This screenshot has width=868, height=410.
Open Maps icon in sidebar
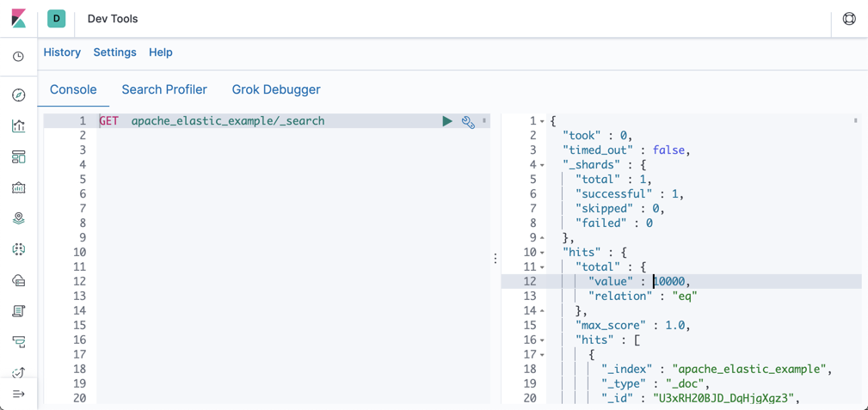(x=18, y=218)
